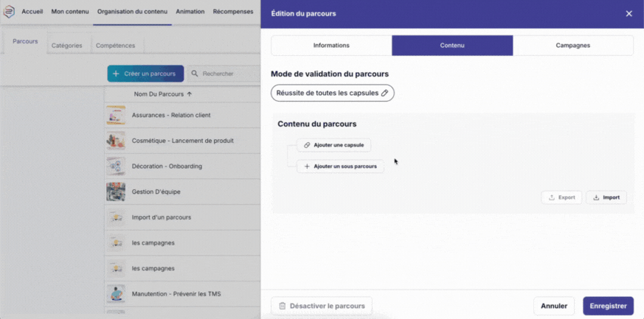Click the Rechercher search field
Screen dimensions: 644x319
225,74
